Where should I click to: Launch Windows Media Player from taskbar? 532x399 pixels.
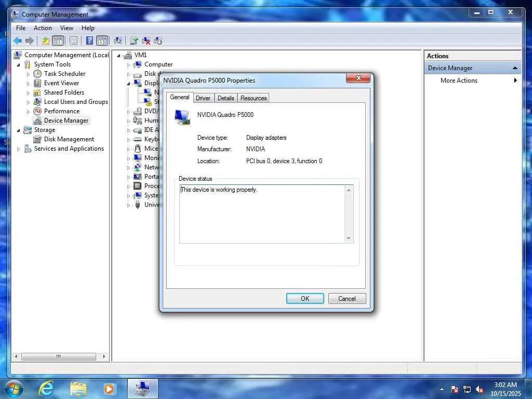tap(109, 389)
